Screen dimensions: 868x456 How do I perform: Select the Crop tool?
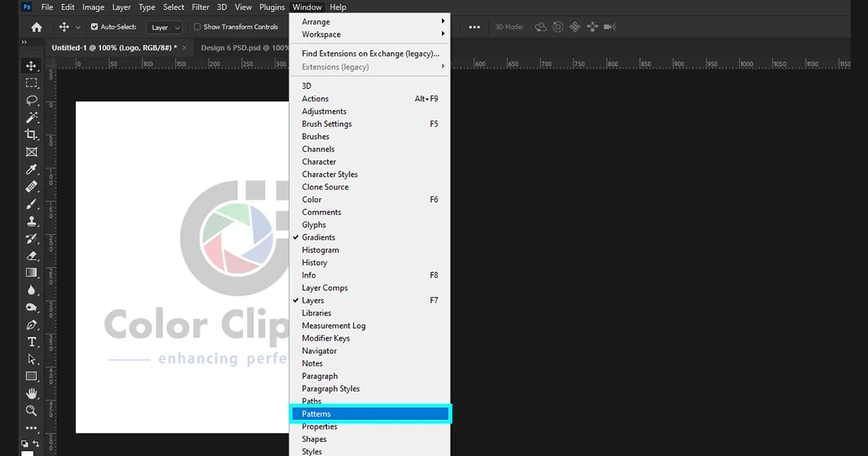[x=30, y=135]
